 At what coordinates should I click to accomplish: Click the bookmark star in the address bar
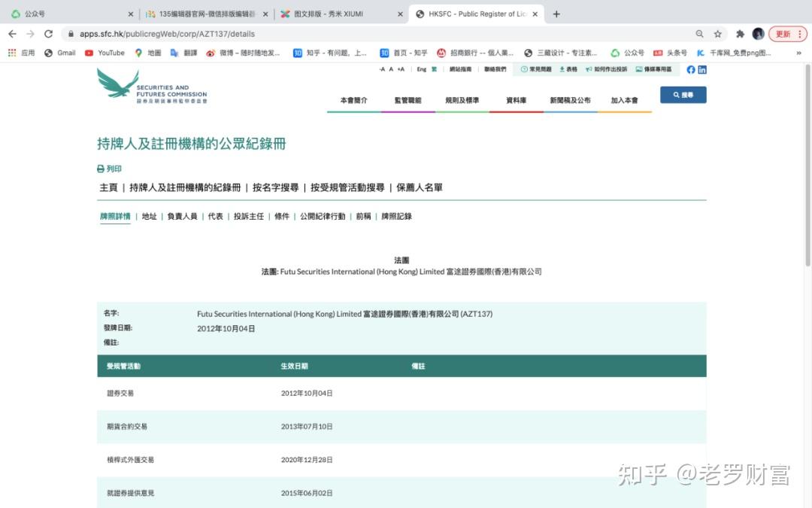[717, 34]
